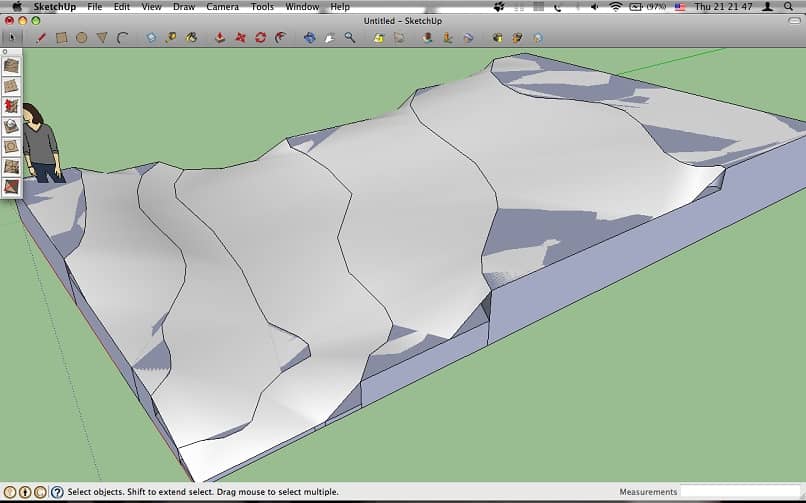This screenshot has height=503, width=806.
Task: Click the Measurements input box
Action: click(741, 492)
